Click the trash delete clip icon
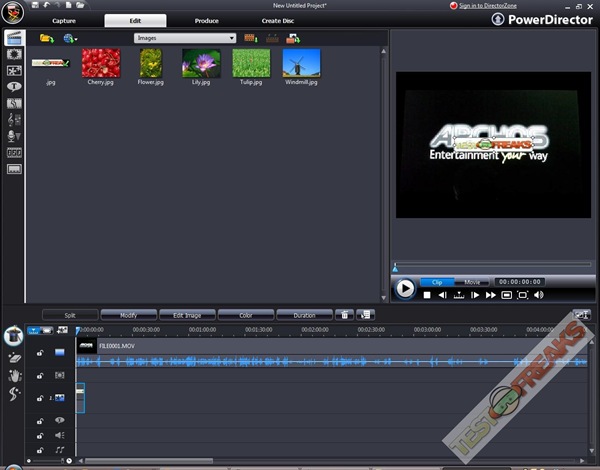This screenshot has height=470, width=600. click(x=343, y=315)
